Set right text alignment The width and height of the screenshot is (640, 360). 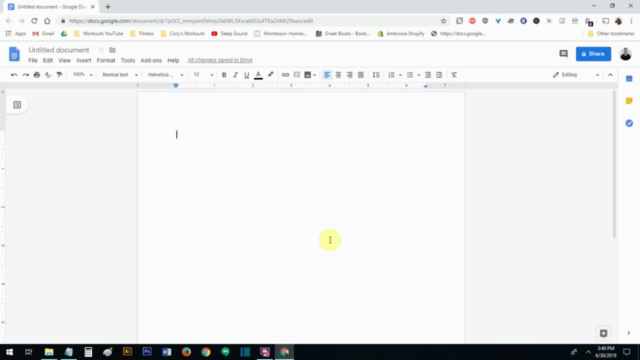pyautogui.click(x=349, y=75)
